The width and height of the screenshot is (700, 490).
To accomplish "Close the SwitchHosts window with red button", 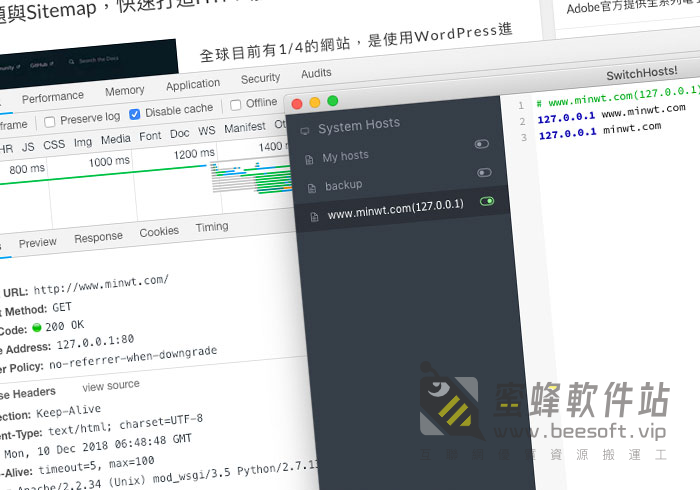I will 297,104.
